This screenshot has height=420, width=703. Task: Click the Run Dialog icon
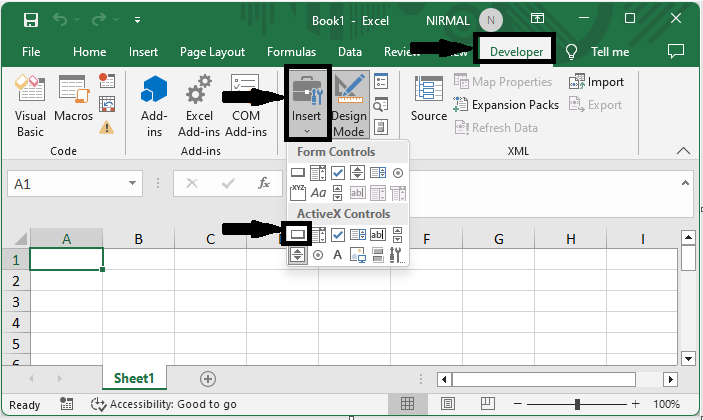point(381,127)
